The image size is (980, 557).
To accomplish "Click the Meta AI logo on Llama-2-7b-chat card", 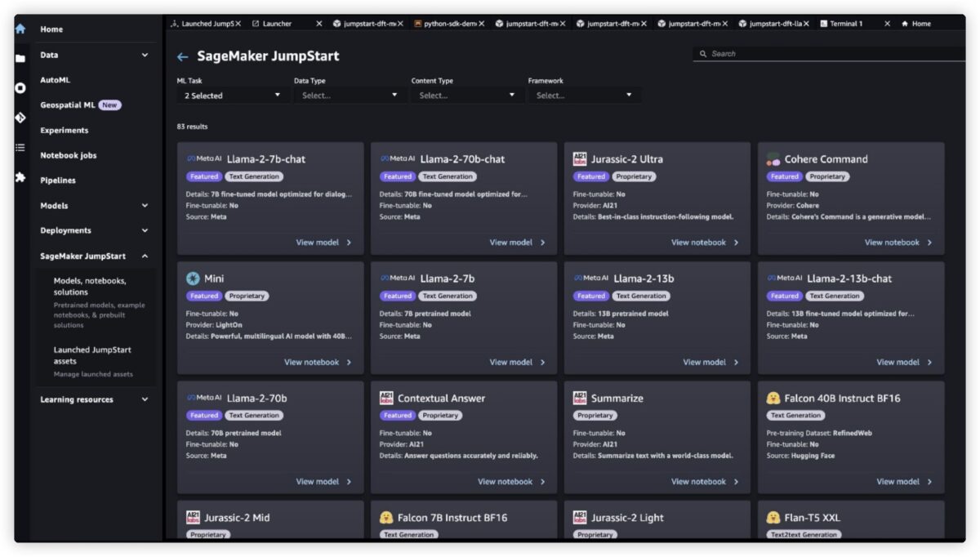I will [204, 158].
